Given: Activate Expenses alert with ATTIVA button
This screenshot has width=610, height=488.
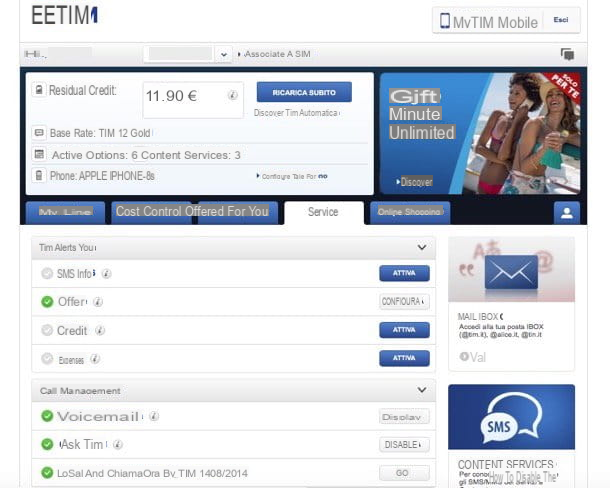Looking at the screenshot, I should 404,358.
